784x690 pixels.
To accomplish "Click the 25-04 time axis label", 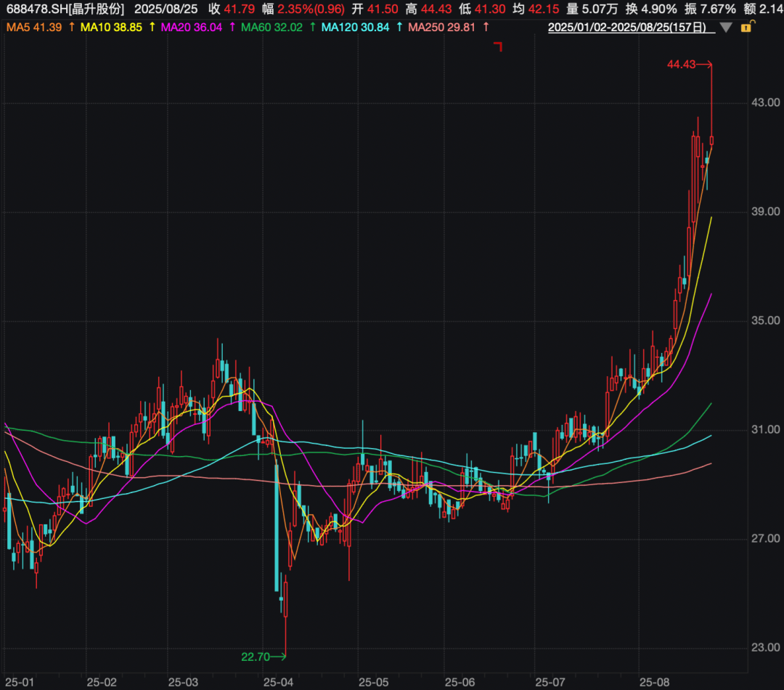I will [x=279, y=683].
